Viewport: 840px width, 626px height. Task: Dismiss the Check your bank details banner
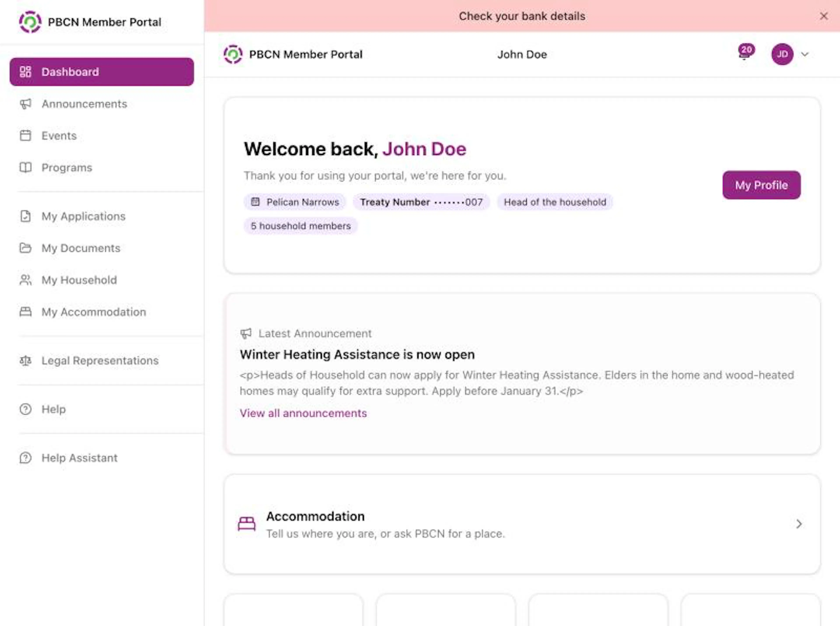(824, 16)
